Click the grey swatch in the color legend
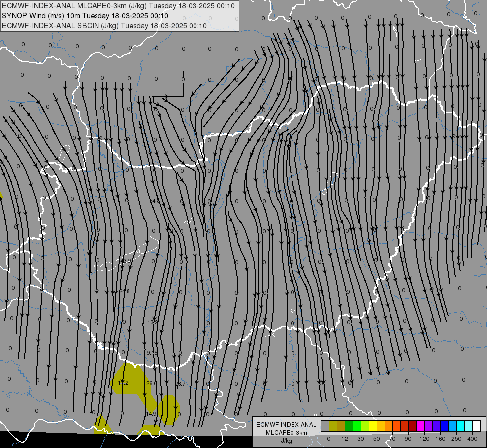 [x=325, y=426]
